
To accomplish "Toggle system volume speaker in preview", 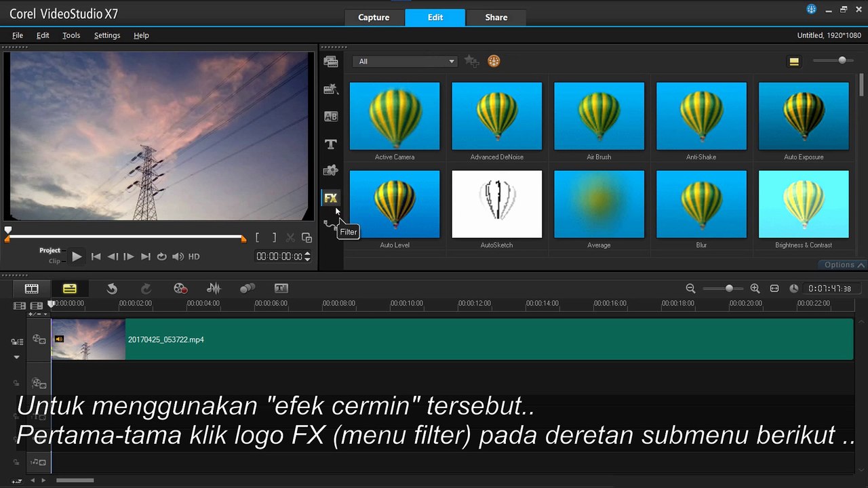I will pos(178,256).
